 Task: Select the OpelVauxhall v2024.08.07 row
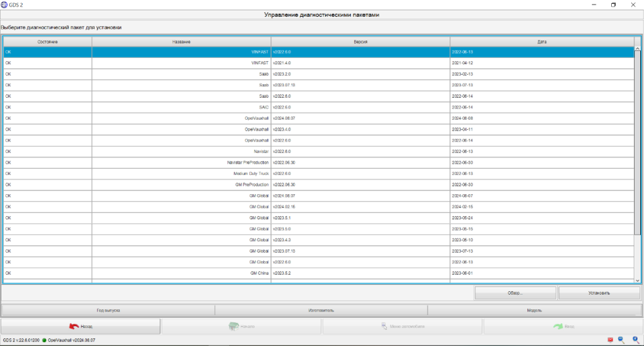point(319,118)
